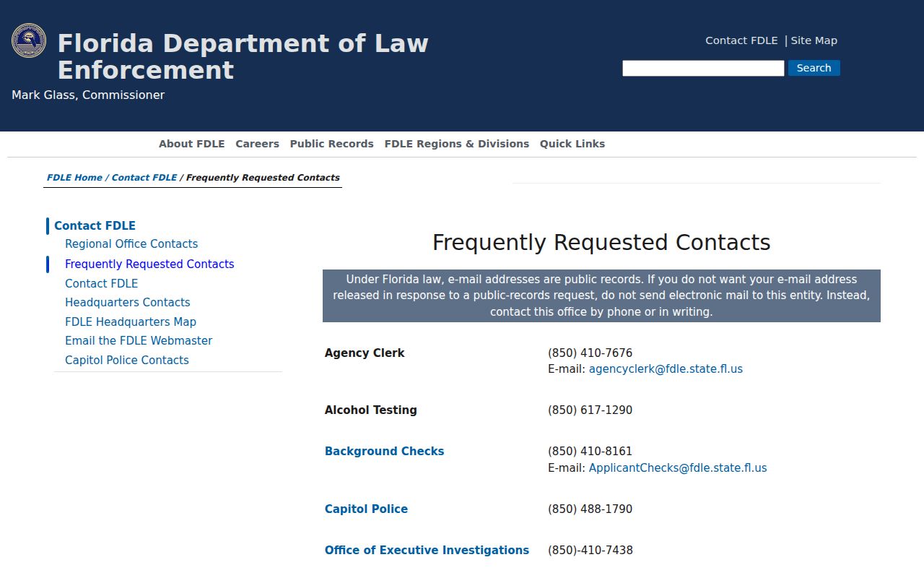
Task: Open FDLE Regions & Divisions menu
Action: pos(457,144)
